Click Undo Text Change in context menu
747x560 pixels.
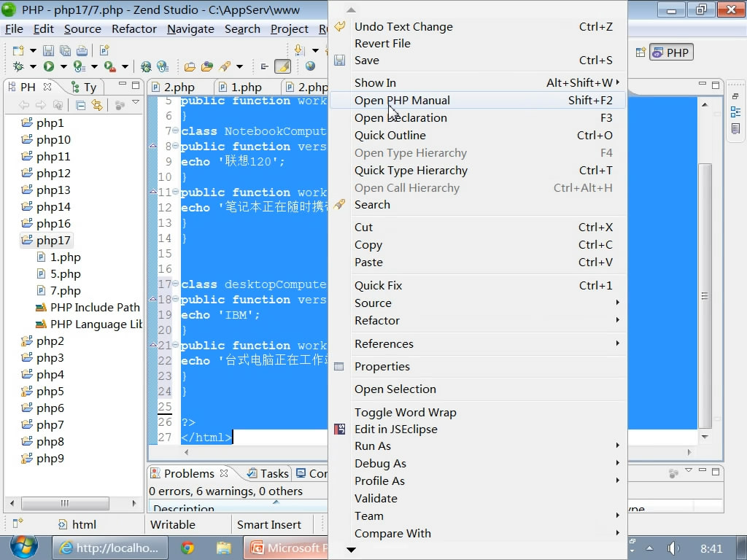479,27
